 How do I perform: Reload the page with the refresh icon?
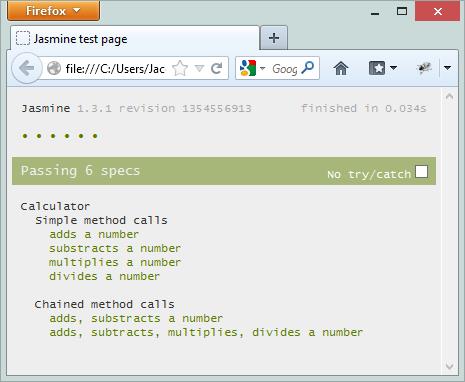pos(217,68)
